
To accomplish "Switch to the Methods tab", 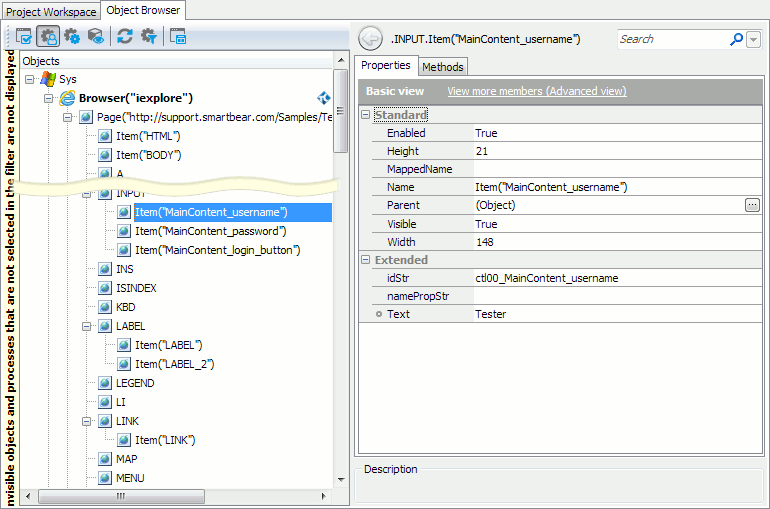I will (x=442, y=67).
